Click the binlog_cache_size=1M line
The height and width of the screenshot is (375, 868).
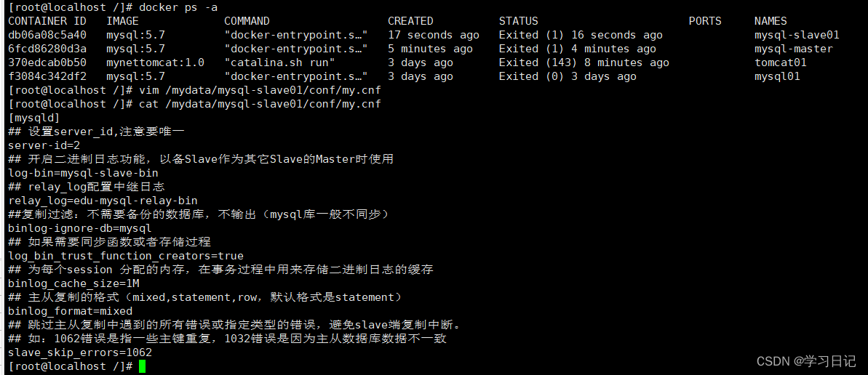coord(73,283)
